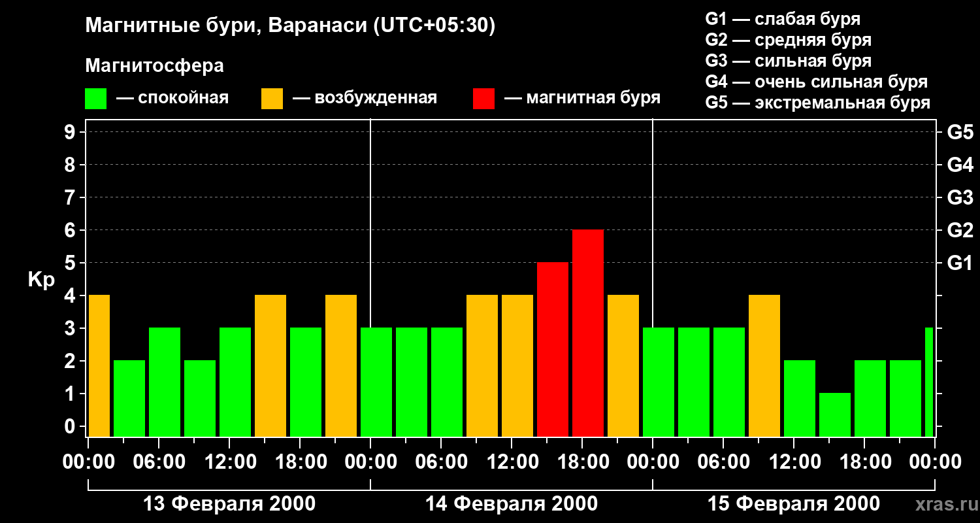The image size is (980, 523).
Task: Click the '— магнитная буря' legend label
Action: (582, 98)
